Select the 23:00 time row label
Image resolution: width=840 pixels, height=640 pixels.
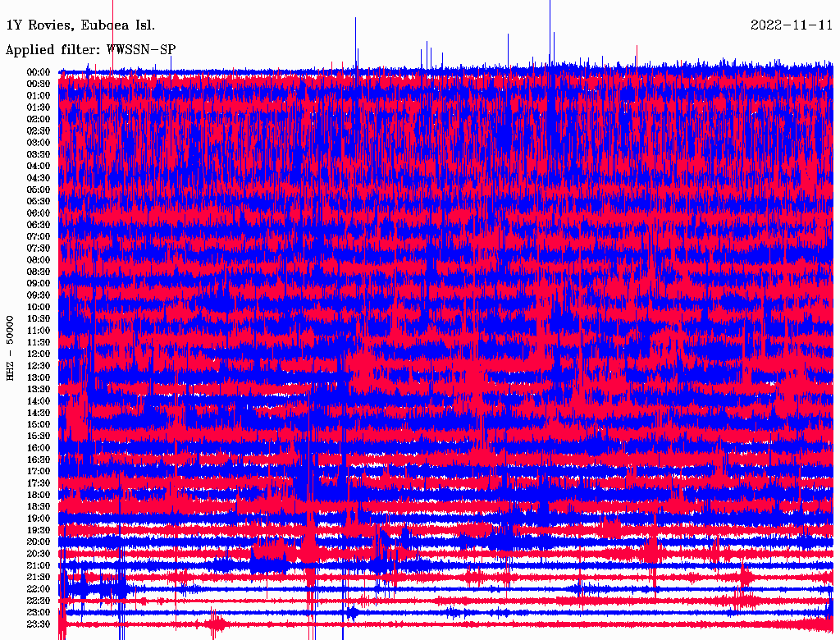[39, 613]
